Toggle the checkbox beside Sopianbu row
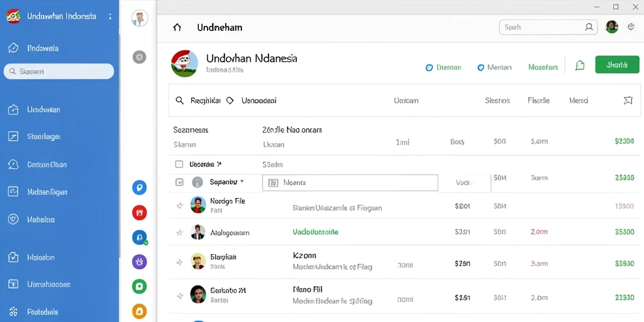This screenshot has width=644, height=322. [x=179, y=182]
